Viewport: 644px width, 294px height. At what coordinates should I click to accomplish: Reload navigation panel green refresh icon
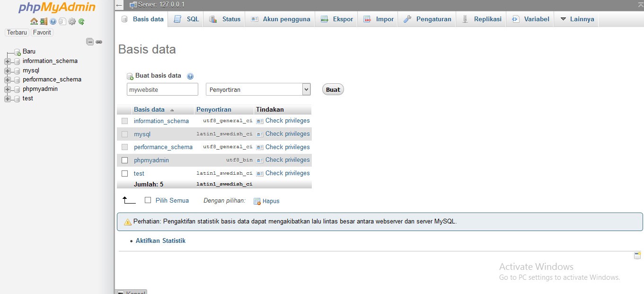pos(81,21)
